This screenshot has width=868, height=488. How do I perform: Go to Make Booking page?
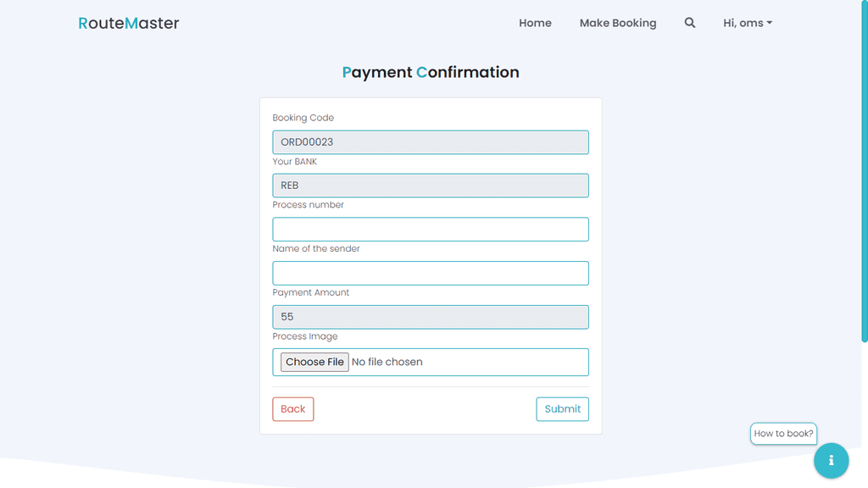(618, 23)
